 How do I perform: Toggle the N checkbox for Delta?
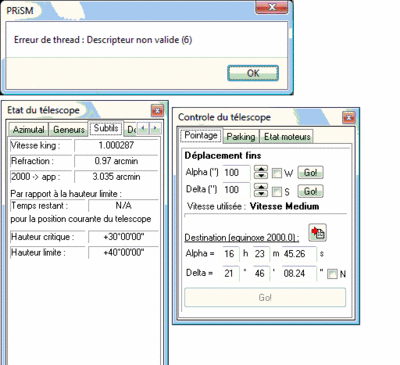[332, 274]
